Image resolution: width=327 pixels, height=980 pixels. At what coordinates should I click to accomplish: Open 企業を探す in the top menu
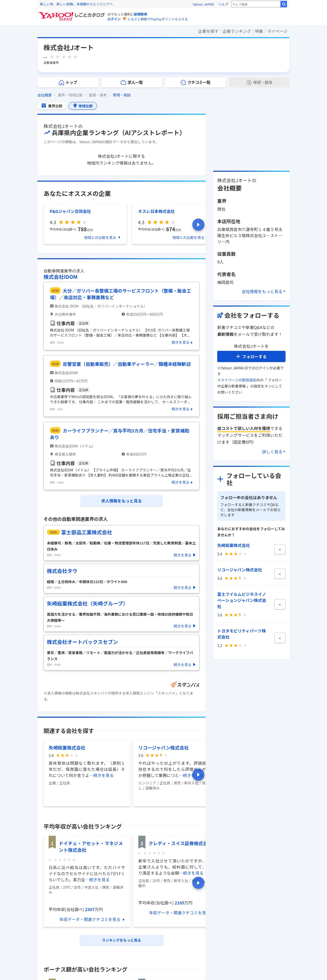click(x=208, y=31)
